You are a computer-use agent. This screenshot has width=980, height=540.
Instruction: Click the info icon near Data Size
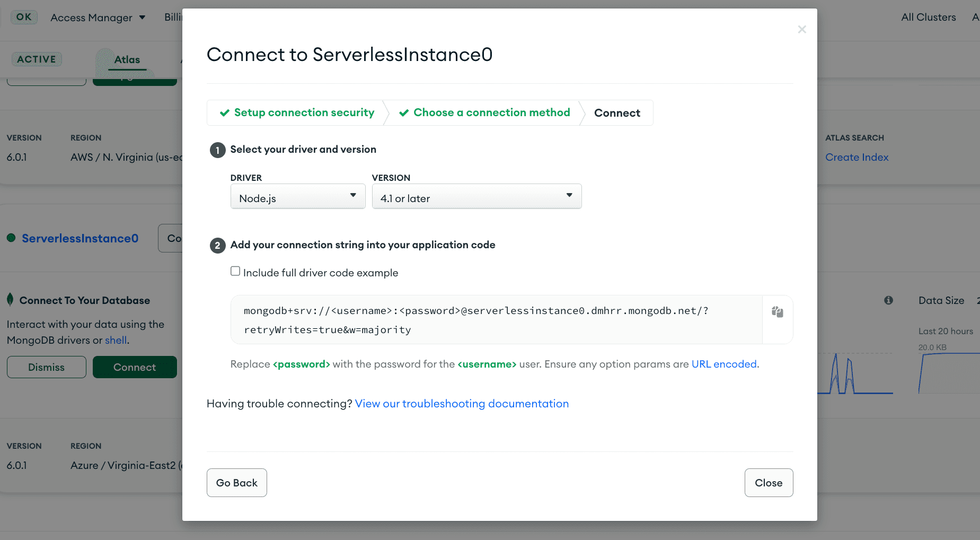[888, 300]
